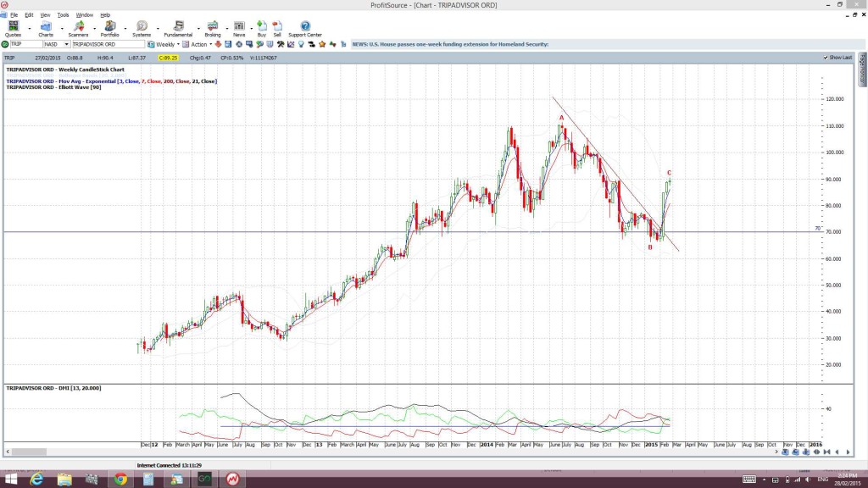Launch the Scanners tool
This screenshot has height=488, width=868.
click(78, 29)
